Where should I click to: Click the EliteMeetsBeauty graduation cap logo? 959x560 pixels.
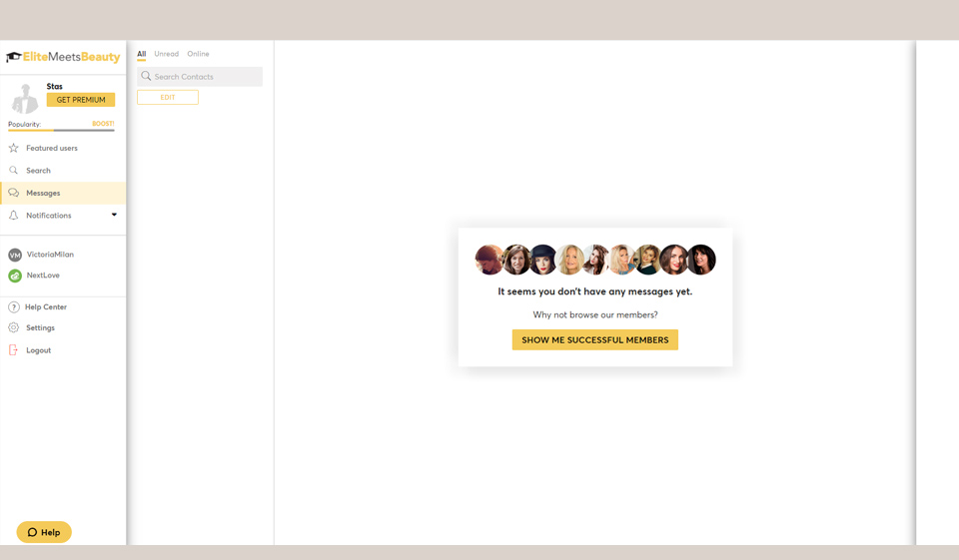pyautogui.click(x=14, y=58)
